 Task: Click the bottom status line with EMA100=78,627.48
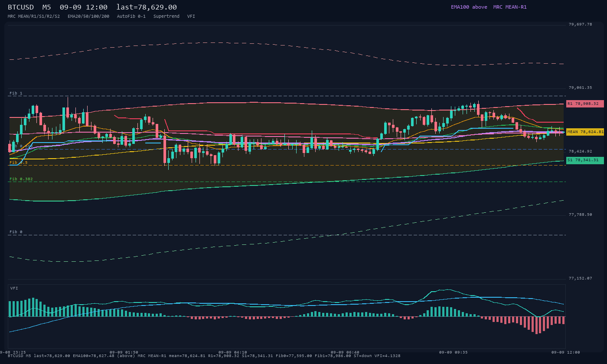click(204, 356)
